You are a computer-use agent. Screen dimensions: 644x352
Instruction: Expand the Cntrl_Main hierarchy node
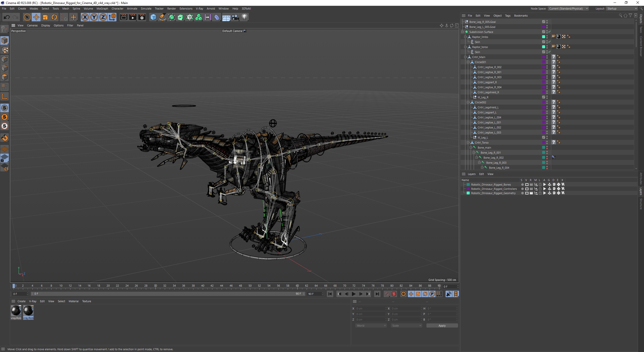coord(465,57)
